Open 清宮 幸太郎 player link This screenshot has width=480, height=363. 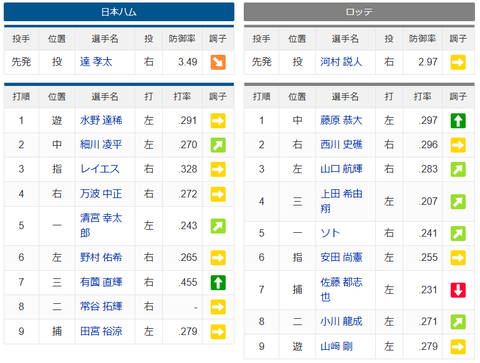(x=101, y=225)
